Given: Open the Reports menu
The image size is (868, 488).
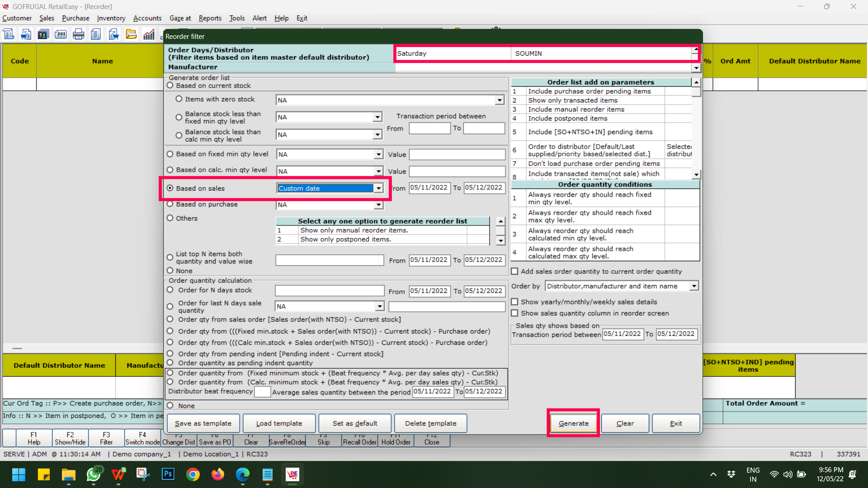Looking at the screenshot, I should [x=210, y=18].
